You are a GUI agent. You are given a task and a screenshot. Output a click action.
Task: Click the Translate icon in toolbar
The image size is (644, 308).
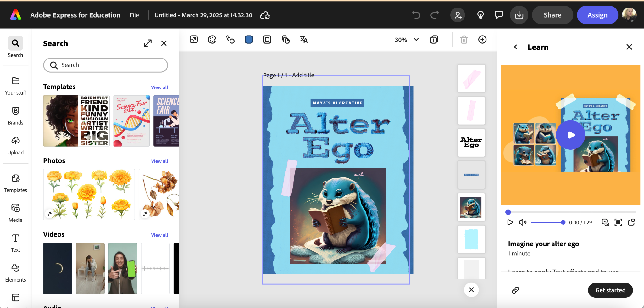(x=303, y=40)
